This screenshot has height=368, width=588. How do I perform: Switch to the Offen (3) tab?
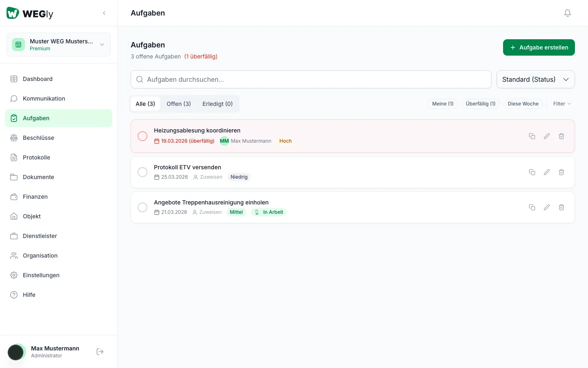click(179, 104)
